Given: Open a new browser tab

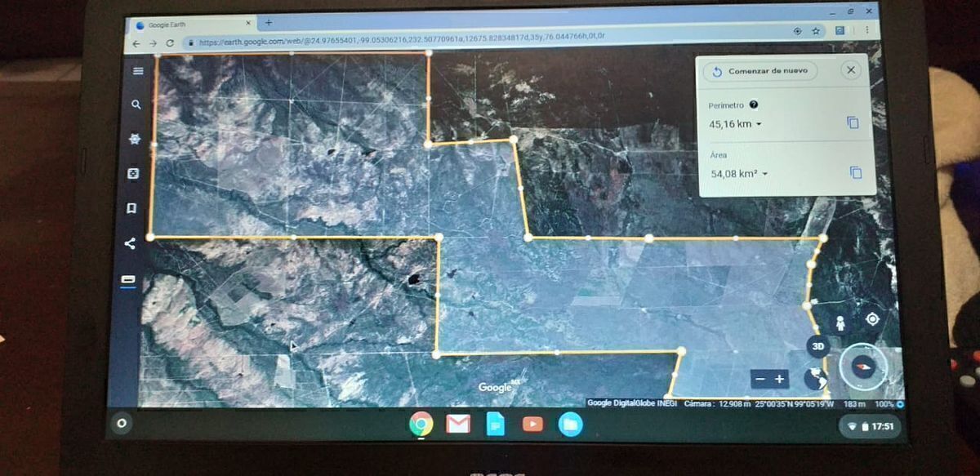Looking at the screenshot, I should pyautogui.click(x=269, y=22).
